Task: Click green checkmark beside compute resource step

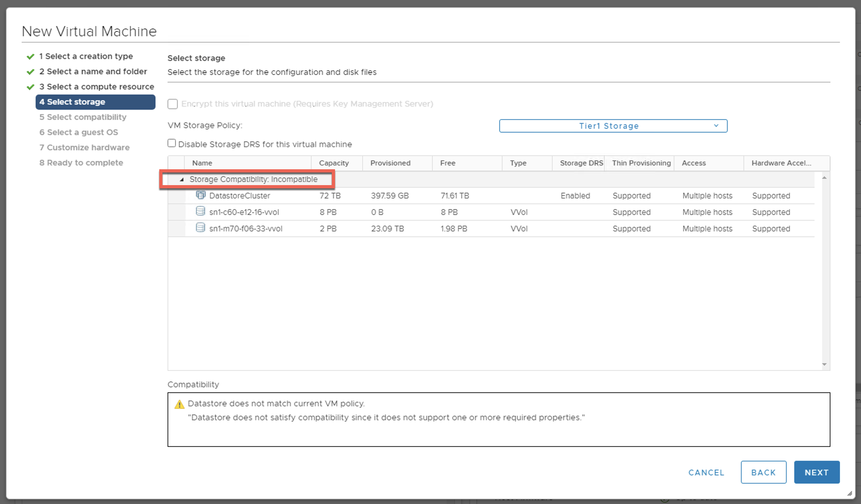Action: pos(30,87)
